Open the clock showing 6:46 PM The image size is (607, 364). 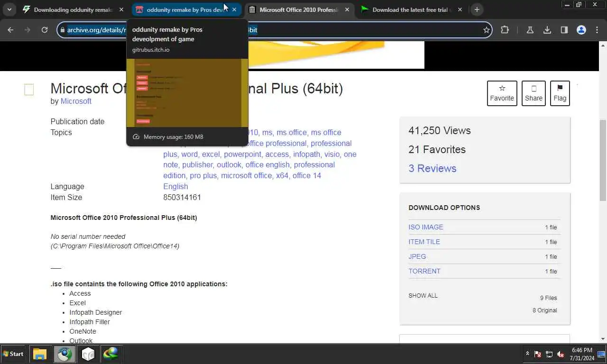(x=582, y=354)
